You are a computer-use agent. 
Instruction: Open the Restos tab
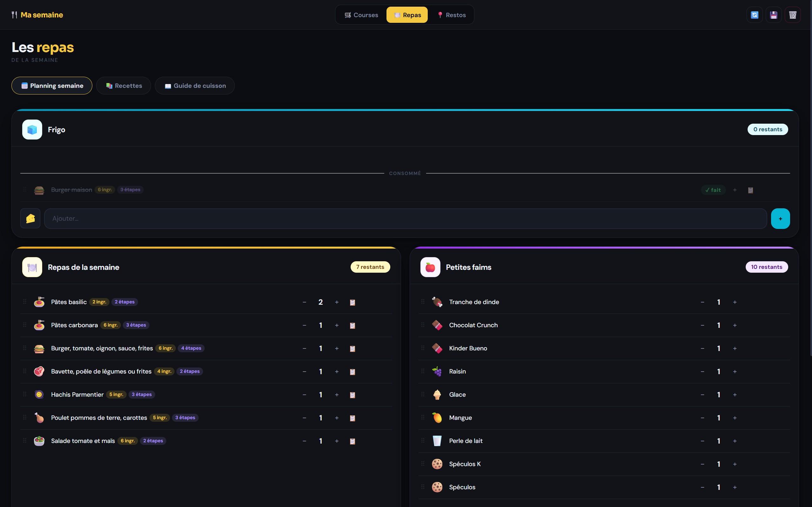451,15
